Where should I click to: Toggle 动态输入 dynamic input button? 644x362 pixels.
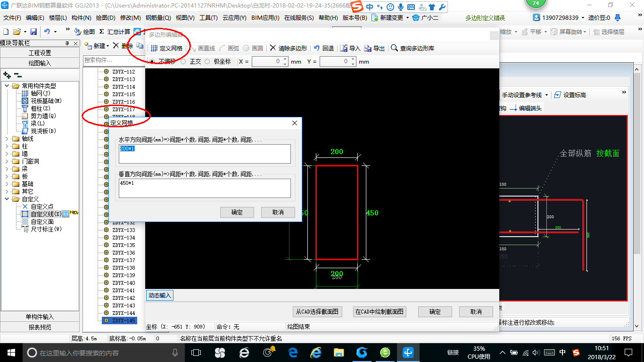point(160,296)
